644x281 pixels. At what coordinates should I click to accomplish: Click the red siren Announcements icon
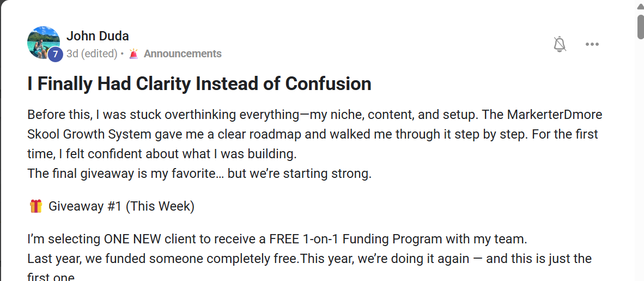tap(133, 53)
